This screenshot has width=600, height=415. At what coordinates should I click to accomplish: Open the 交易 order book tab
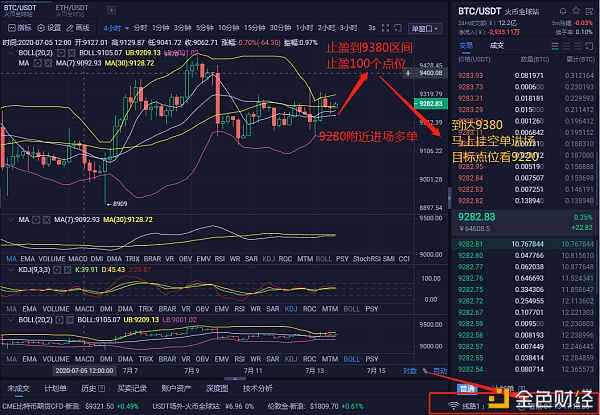pos(466,46)
